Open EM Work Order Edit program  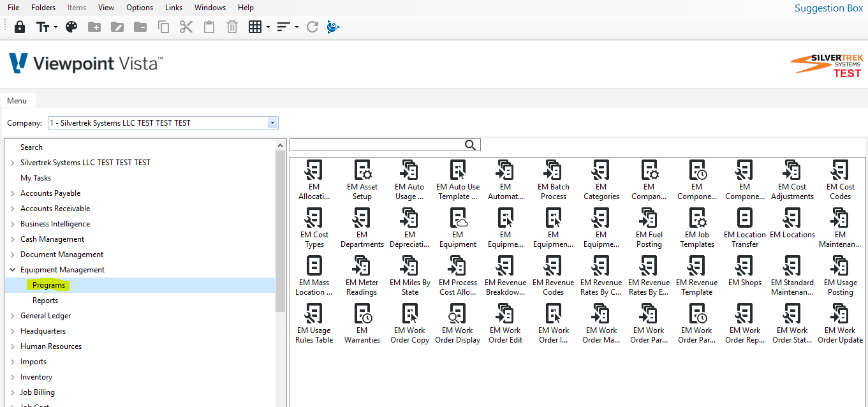point(506,323)
